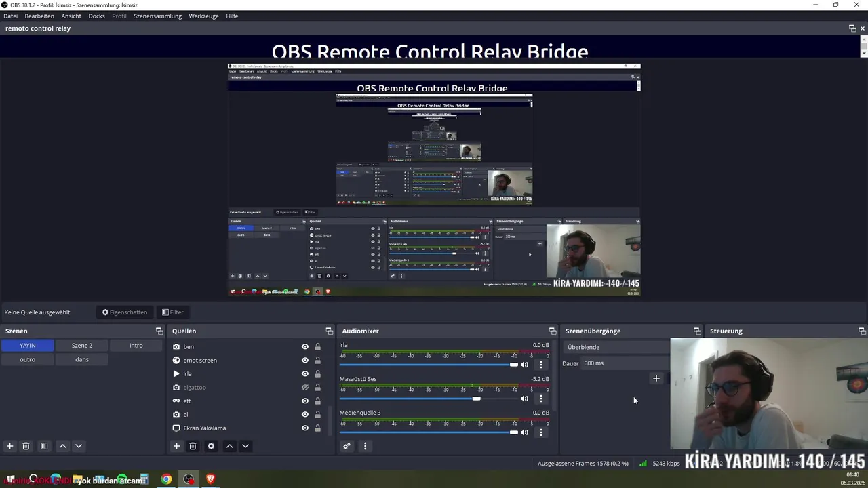Hide the el source

(x=305, y=414)
